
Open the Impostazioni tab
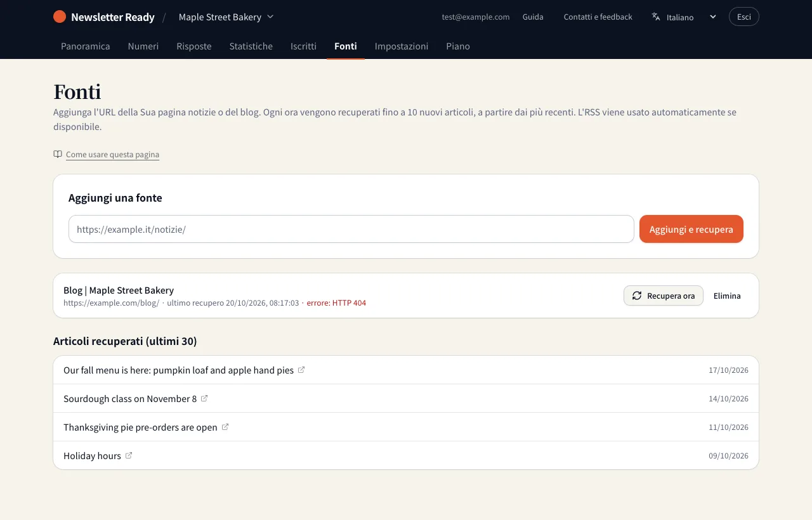[402, 46]
